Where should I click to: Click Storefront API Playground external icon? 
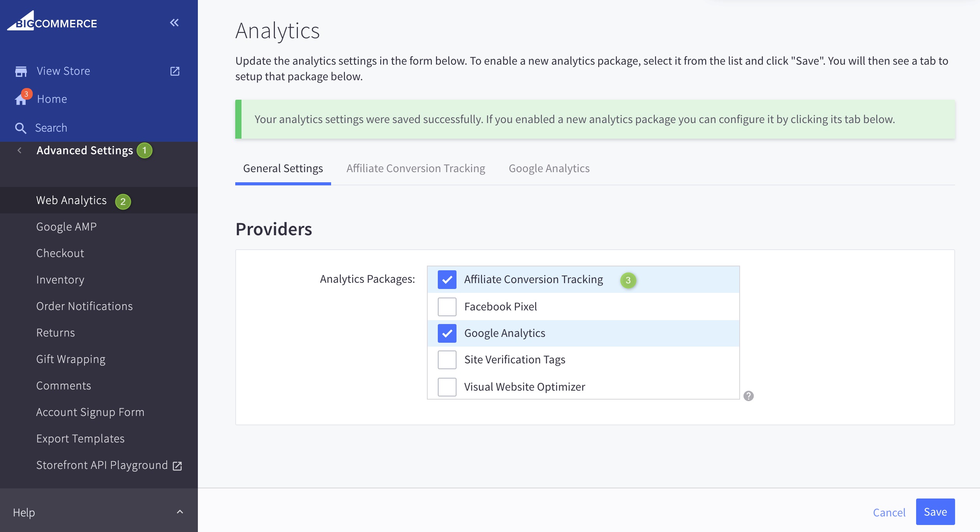tap(177, 466)
